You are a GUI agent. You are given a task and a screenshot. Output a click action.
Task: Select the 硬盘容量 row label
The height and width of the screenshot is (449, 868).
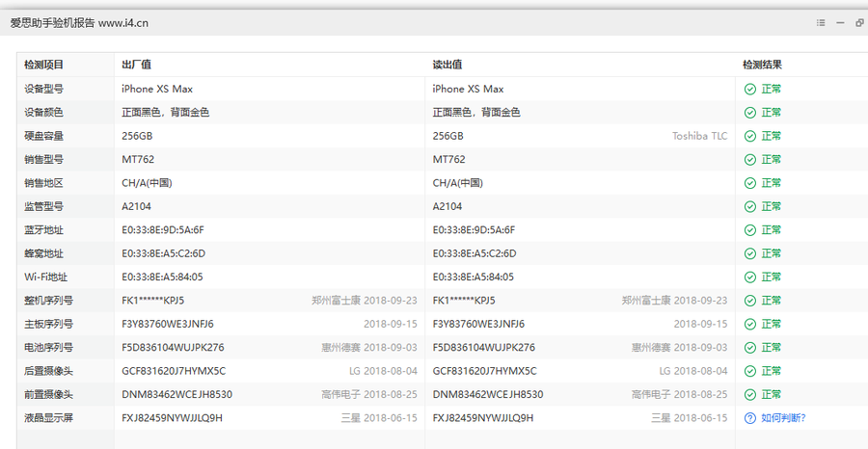tap(43, 136)
